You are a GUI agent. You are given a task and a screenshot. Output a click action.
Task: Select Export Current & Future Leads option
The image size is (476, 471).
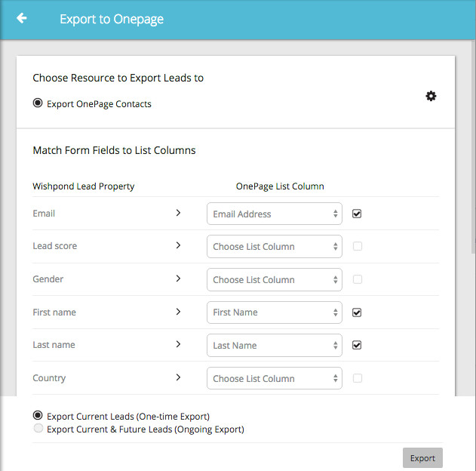pyautogui.click(x=38, y=428)
